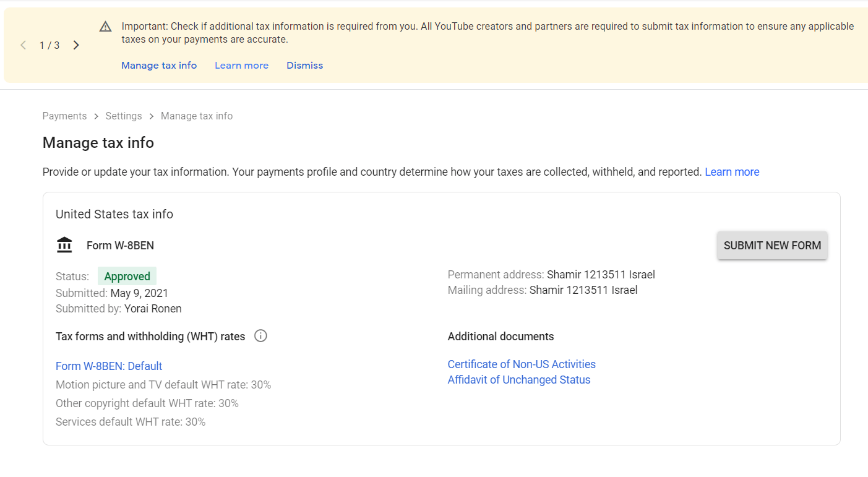Image resolution: width=868 pixels, height=477 pixels.
Task: Open the withholding rates info tooltip icon
Action: pyautogui.click(x=260, y=335)
